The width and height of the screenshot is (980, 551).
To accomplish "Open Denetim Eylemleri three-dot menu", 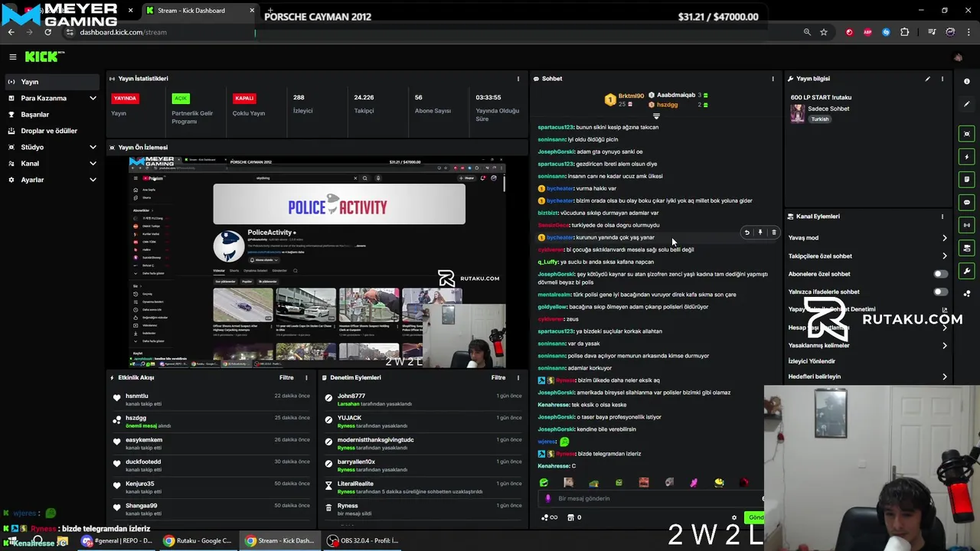I will click(518, 377).
